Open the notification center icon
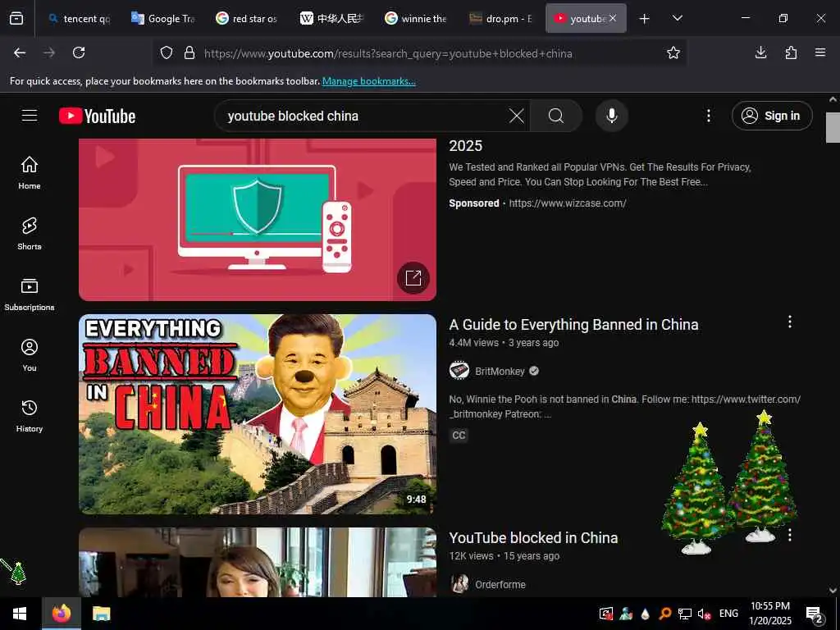 coord(814,614)
